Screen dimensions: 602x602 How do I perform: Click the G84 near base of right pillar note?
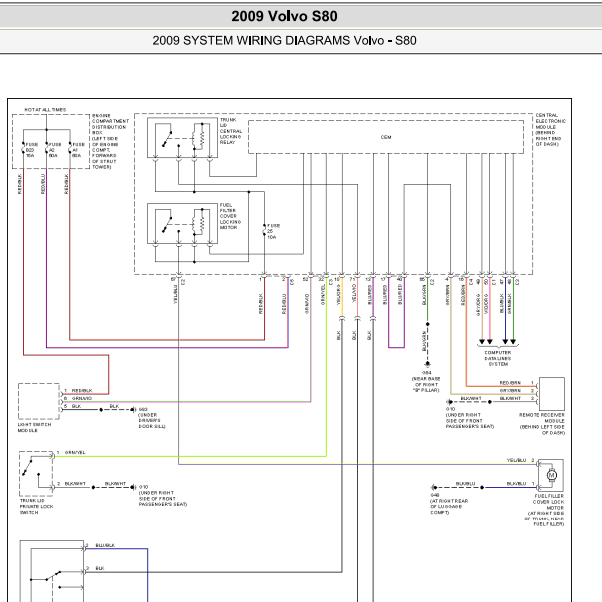tap(426, 382)
